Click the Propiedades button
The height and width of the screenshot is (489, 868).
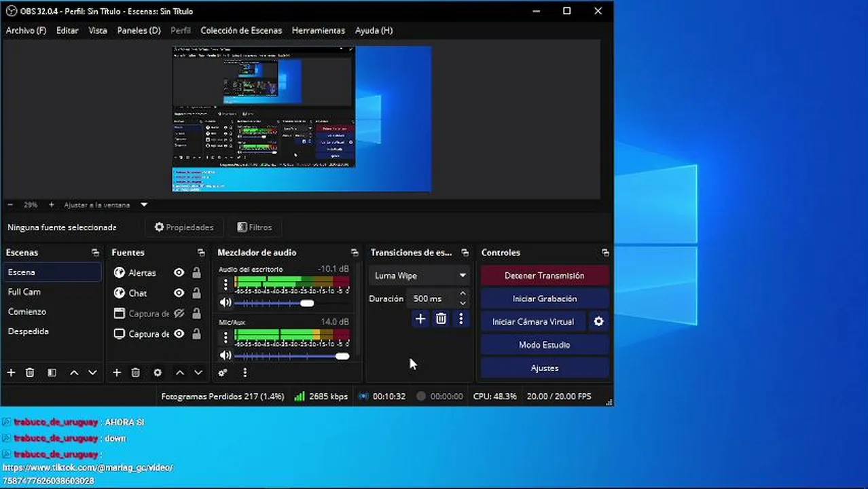click(x=184, y=228)
